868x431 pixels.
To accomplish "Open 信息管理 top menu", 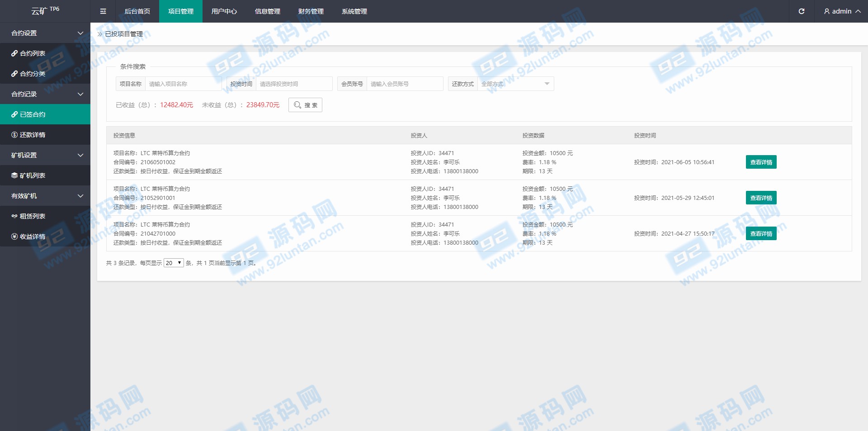I will (x=268, y=11).
